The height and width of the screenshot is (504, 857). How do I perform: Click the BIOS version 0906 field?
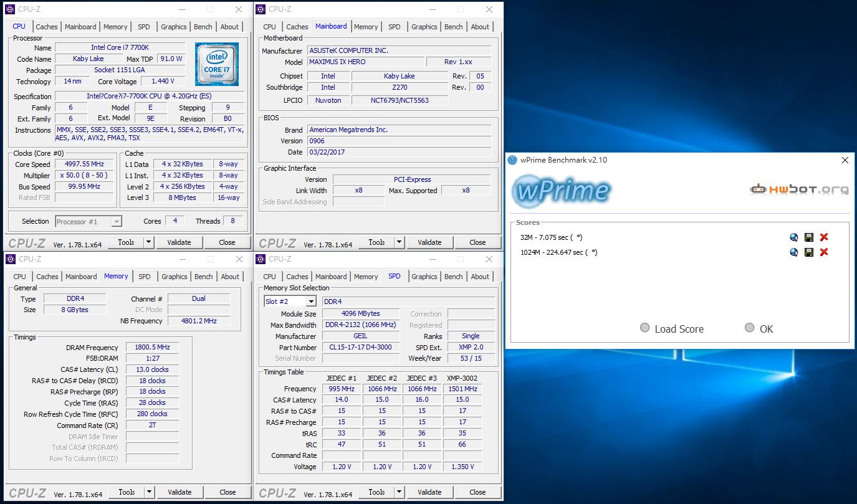click(399, 141)
